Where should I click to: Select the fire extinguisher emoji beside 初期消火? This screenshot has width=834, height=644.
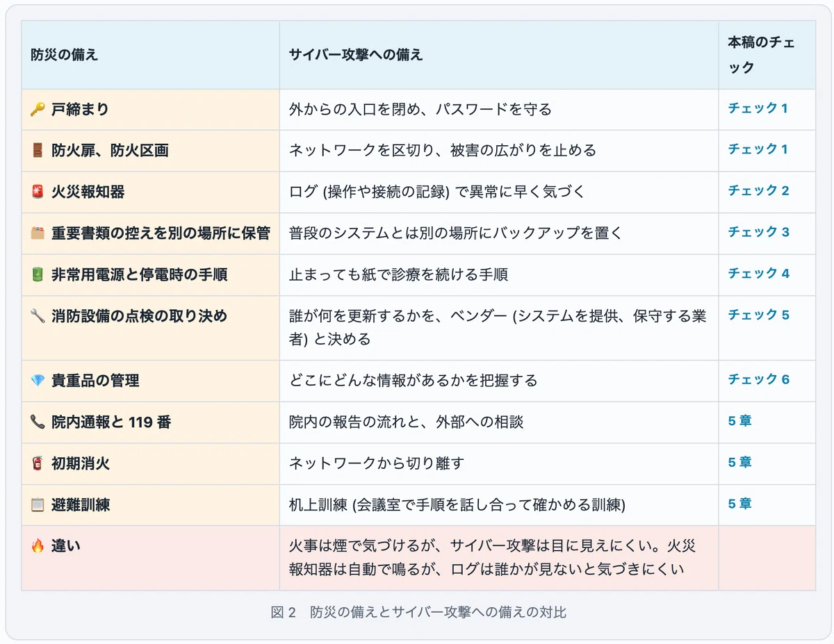[x=38, y=463]
